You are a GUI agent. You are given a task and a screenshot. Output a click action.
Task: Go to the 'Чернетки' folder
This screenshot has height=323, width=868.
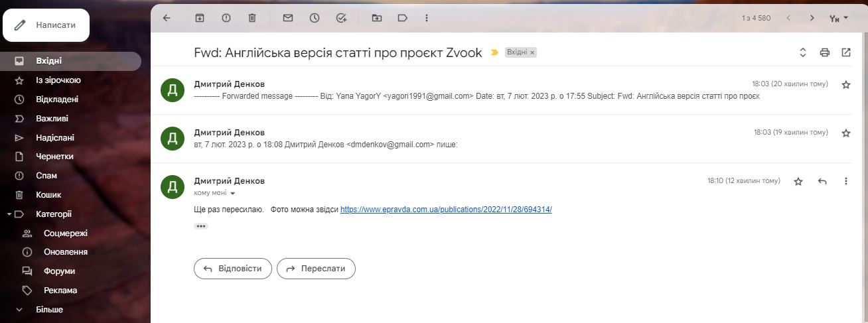pos(54,157)
